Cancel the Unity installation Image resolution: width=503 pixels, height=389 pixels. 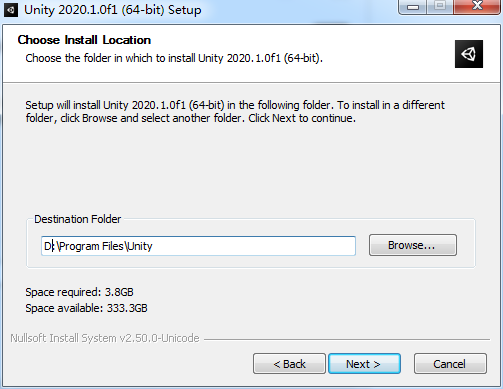pyautogui.click(x=450, y=364)
